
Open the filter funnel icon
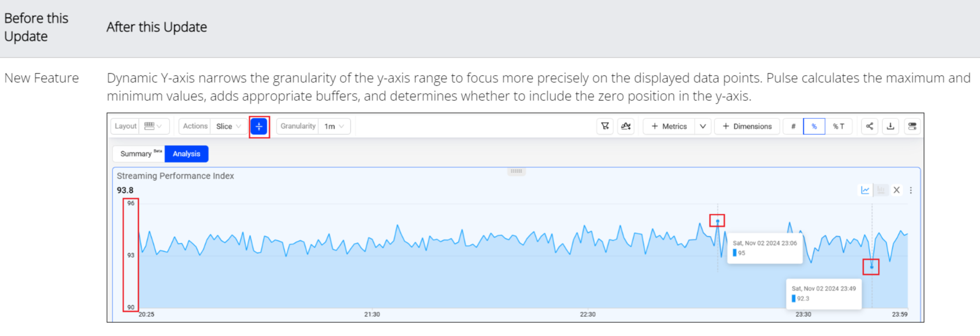pos(605,126)
